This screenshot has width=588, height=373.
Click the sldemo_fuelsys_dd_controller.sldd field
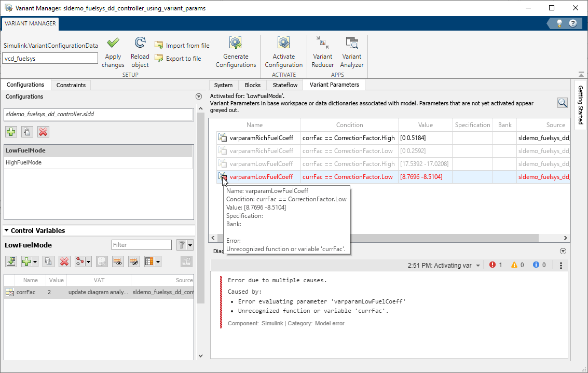pyautogui.click(x=98, y=114)
